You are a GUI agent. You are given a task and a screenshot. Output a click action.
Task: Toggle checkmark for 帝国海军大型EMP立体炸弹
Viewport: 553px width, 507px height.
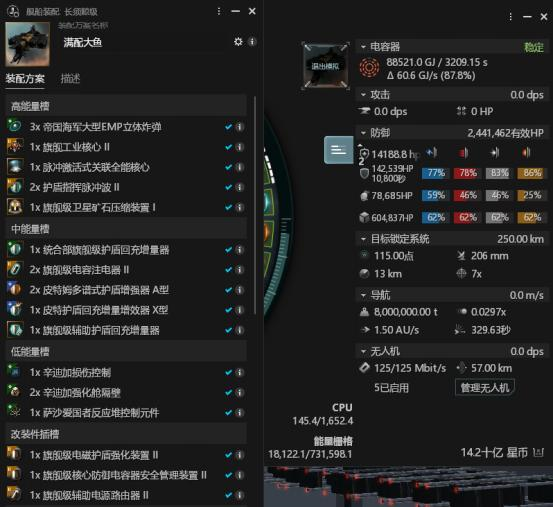(228, 127)
